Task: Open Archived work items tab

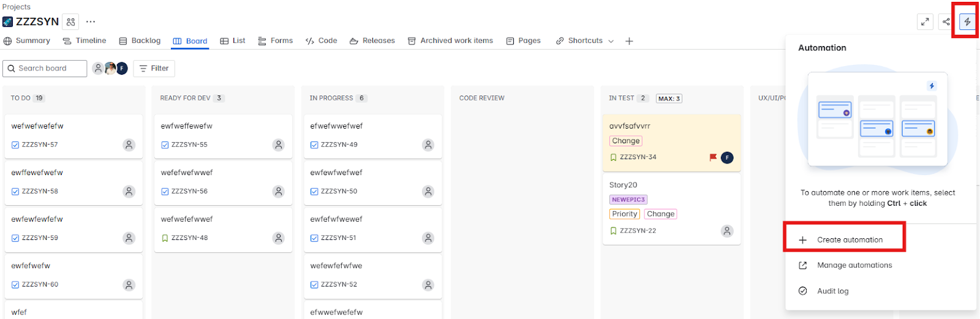Action: pos(450,41)
